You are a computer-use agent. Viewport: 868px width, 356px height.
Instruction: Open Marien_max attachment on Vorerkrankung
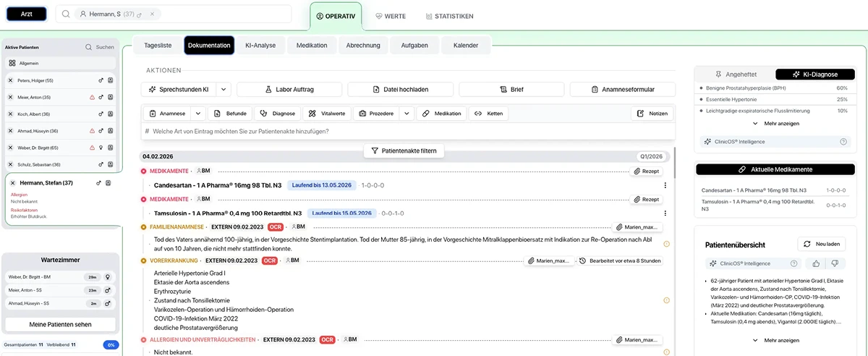[x=549, y=260]
